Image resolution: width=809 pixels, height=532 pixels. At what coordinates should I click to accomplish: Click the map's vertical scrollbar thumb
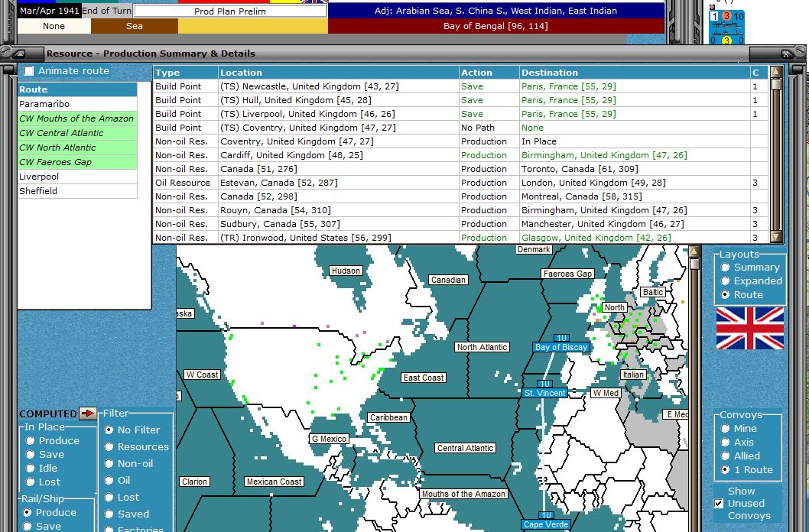point(694,264)
